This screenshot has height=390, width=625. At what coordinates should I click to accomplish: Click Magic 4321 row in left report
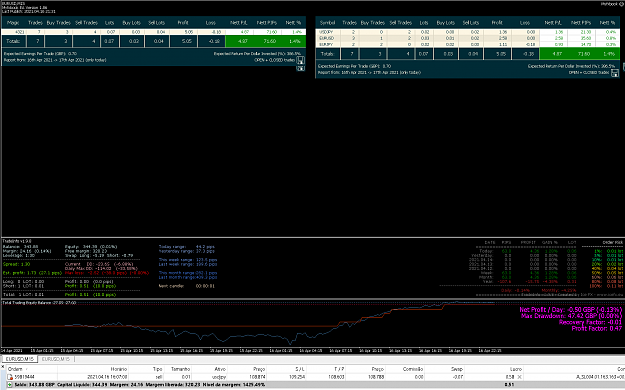(x=153, y=32)
